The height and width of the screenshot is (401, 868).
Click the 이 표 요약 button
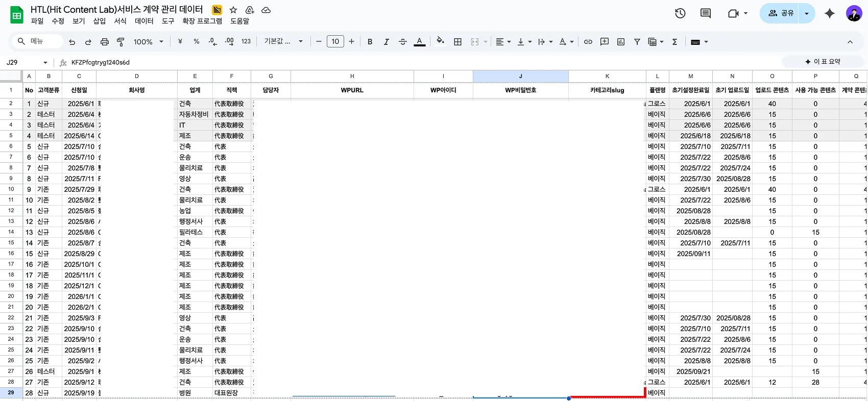[x=823, y=62]
